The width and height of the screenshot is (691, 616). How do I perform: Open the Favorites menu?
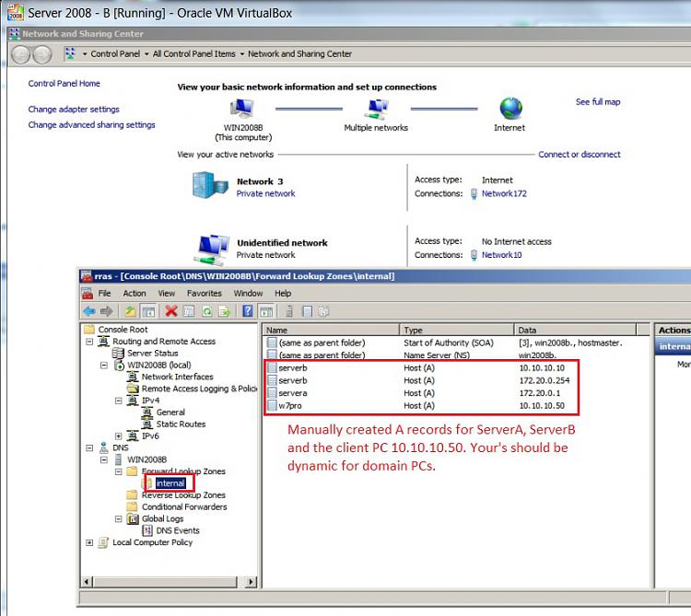204,293
